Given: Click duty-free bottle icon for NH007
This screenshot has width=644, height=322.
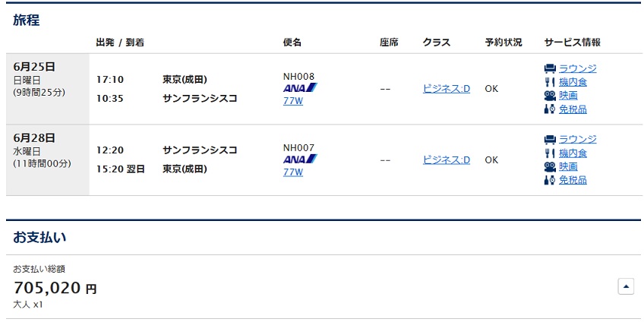Looking at the screenshot, I should click(550, 180).
